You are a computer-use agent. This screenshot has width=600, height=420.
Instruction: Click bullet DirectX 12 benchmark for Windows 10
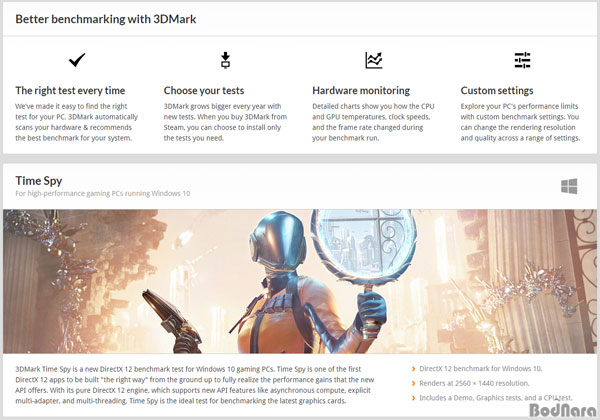481,369
